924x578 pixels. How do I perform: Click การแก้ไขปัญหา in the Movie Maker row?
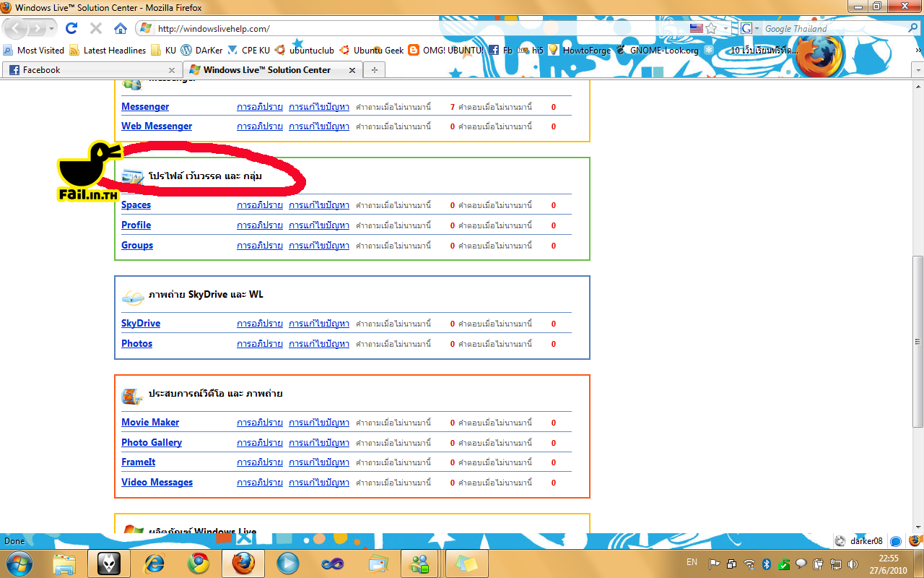(x=319, y=423)
